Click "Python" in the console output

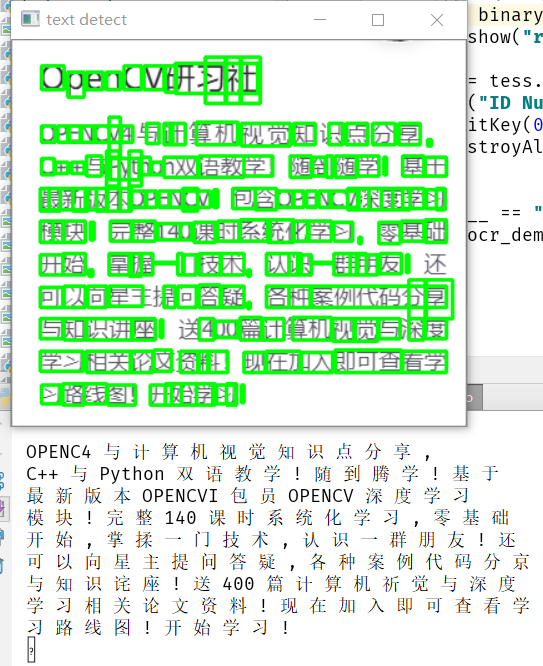pyautogui.click(x=132, y=474)
